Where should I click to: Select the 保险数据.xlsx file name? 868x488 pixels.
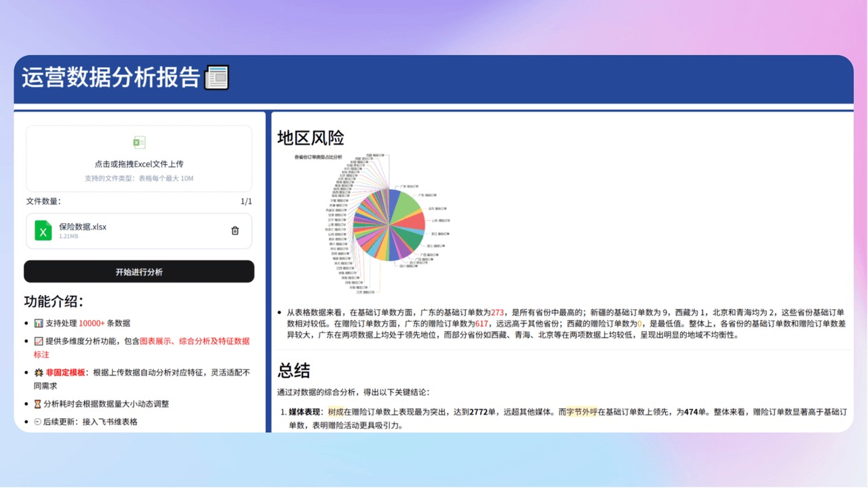(83, 226)
